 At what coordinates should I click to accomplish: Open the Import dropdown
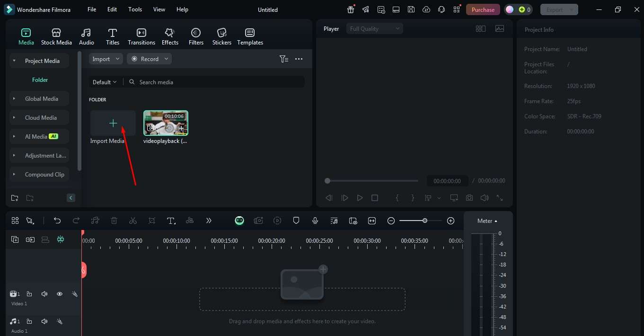(x=106, y=59)
